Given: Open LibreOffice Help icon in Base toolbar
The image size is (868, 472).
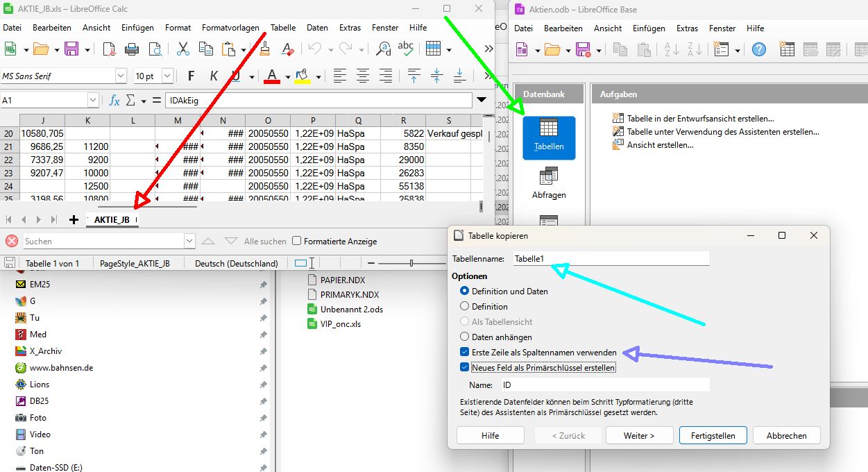Looking at the screenshot, I should [759, 49].
